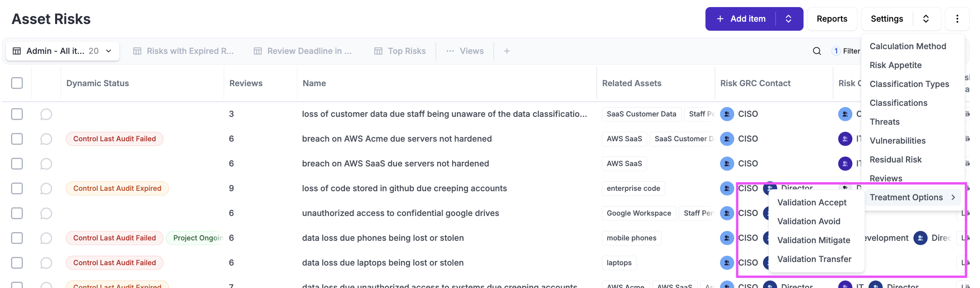Click the search magnifier icon
This screenshot has width=980, height=288.
(x=817, y=51)
